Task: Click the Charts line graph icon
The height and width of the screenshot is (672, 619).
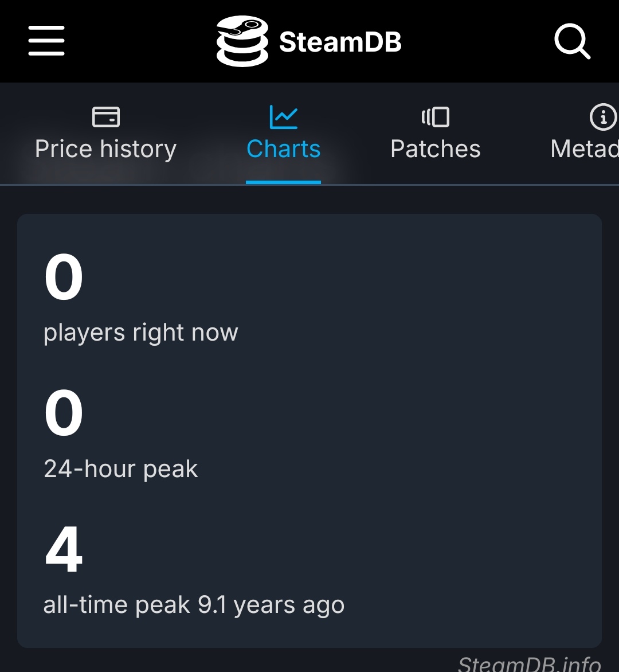Action: (284, 117)
